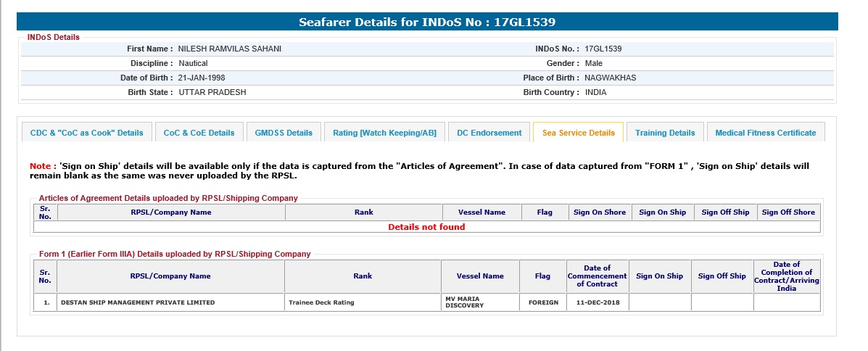868x351 pixels.
Task: Select the GMDSS Details tab
Action: [284, 133]
